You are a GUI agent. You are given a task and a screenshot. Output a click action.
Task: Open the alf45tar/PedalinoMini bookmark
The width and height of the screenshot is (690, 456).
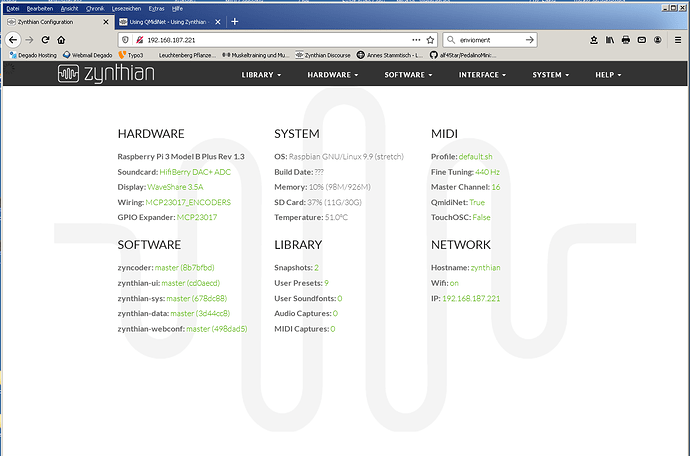[463, 55]
